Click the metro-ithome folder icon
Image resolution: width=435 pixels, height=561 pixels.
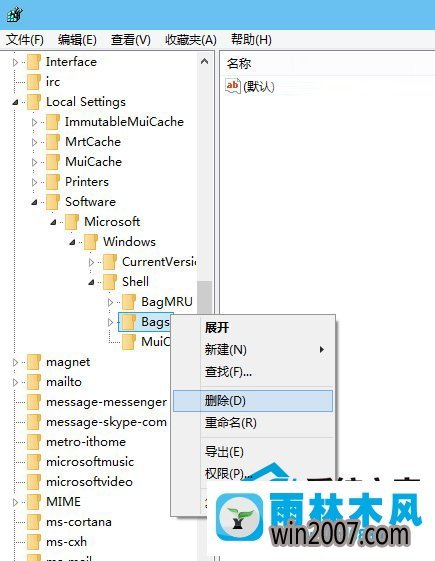click(34, 442)
